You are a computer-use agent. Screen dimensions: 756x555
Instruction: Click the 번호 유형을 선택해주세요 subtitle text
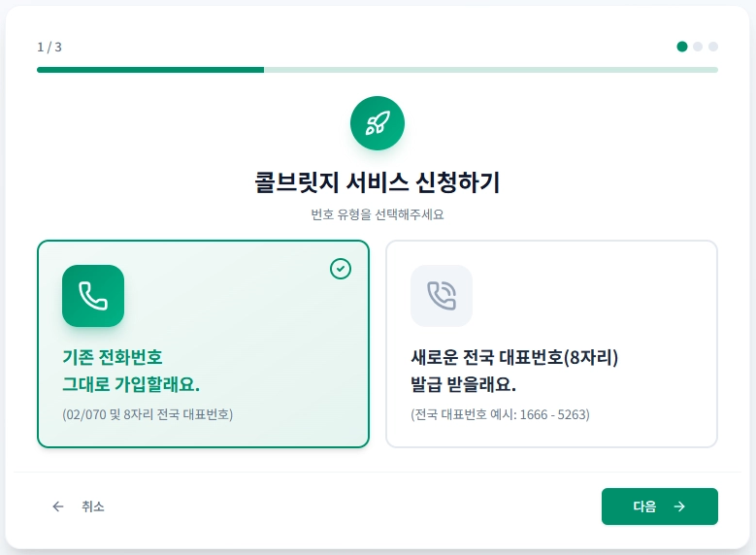tap(378, 214)
